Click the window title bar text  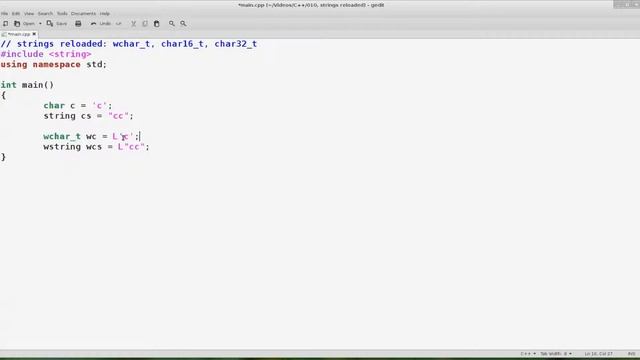pos(311,5)
